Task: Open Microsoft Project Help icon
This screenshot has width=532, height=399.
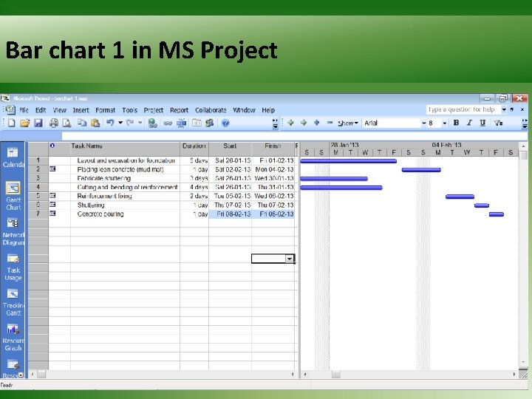Action: 225,123
